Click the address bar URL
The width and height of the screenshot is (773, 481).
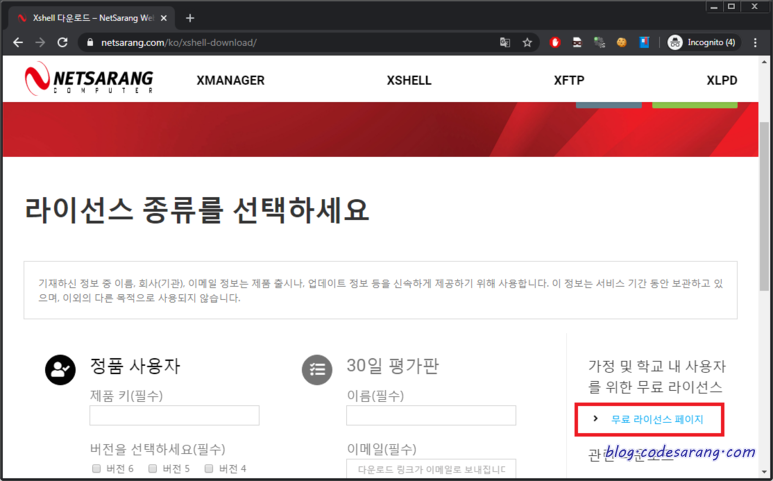(178, 42)
